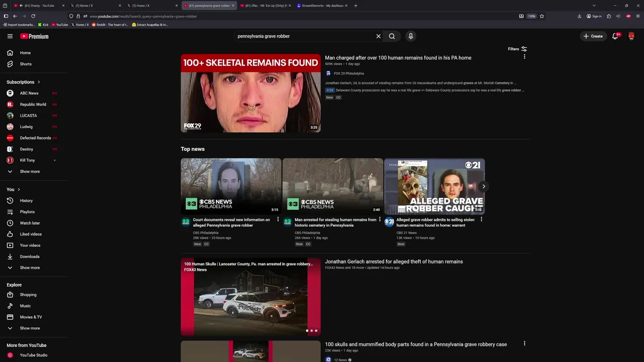Open the YouTube hamburger guide menu
The image size is (644, 362).
(x=10, y=36)
